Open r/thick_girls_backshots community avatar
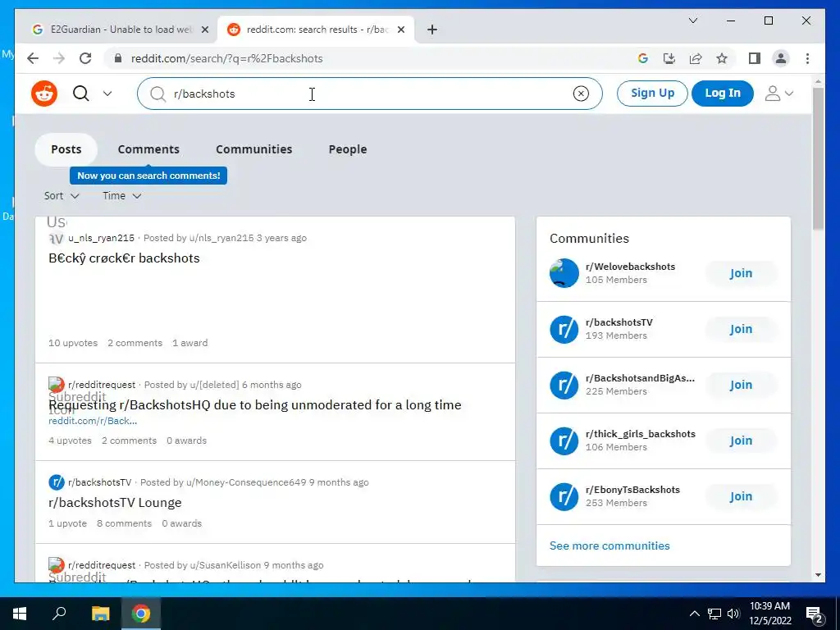This screenshot has width=840, height=630. pyautogui.click(x=564, y=441)
